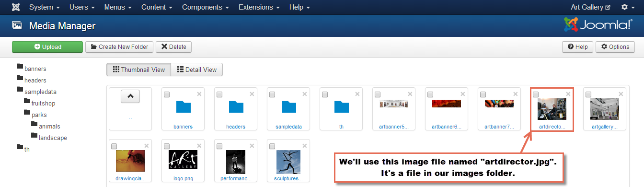Switch to Thumbnail View
This screenshot has height=187, width=644.
click(138, 70)
